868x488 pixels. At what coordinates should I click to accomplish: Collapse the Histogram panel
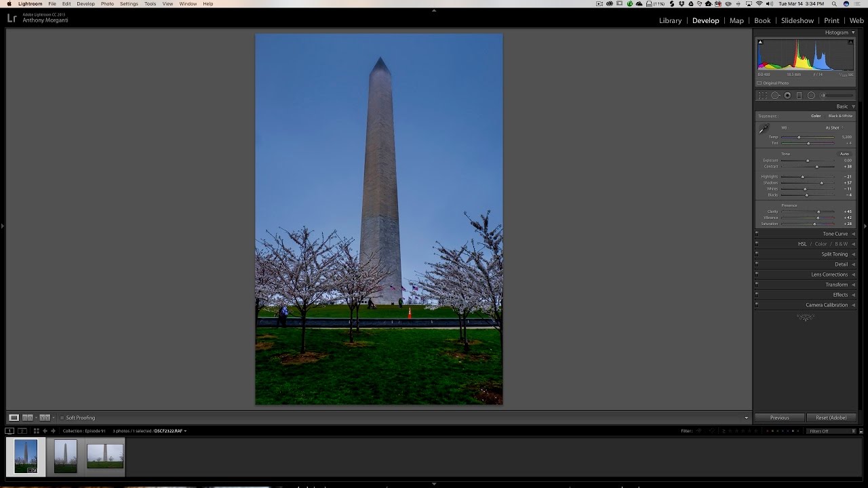coord(853,33)
